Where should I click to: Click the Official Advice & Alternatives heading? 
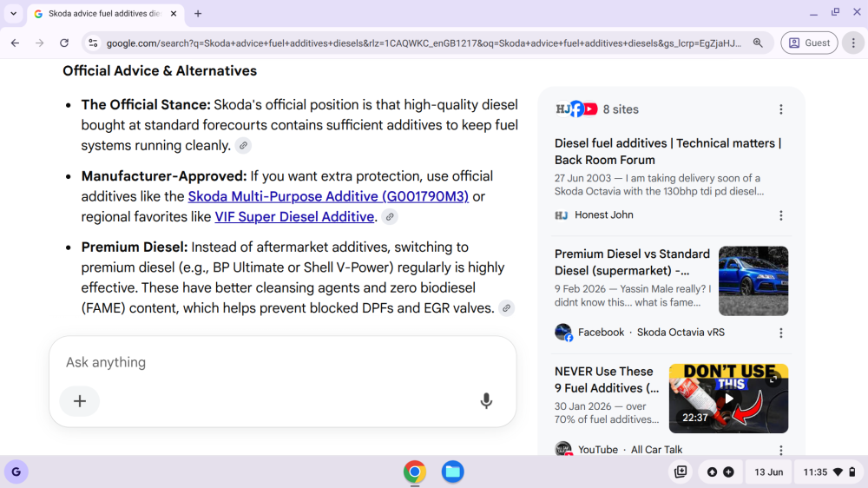tap(160, 71)
